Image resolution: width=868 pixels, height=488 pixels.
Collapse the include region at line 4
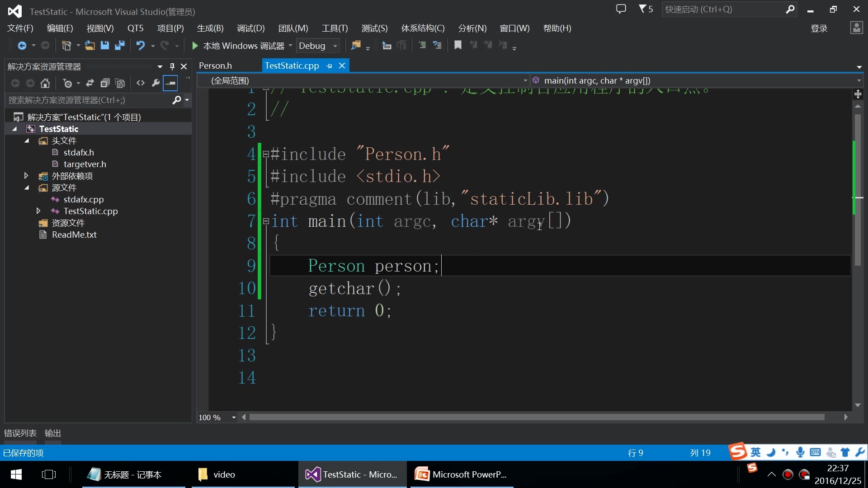(266, 154)
